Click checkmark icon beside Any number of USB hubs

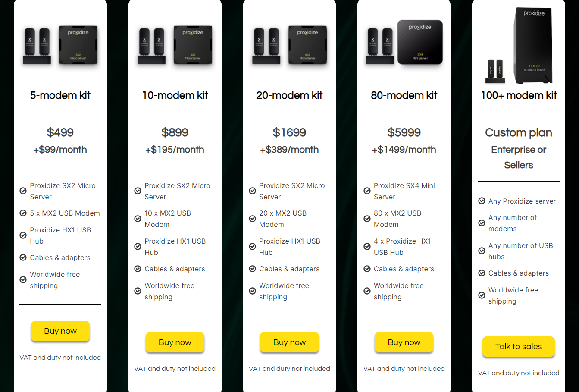click(482, 251)
